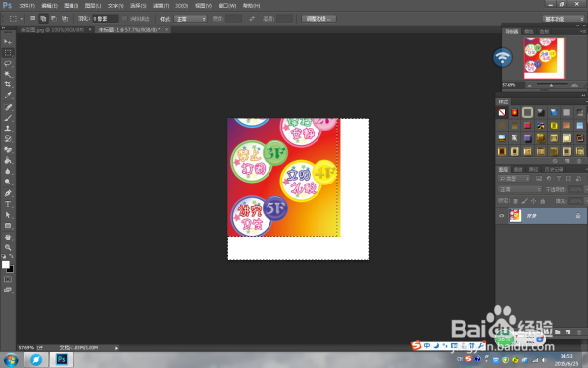Viewport: 588px width, 368px height.
Task: Toggle lock all padlock in Layers panel
Action: tap(542, 201)
